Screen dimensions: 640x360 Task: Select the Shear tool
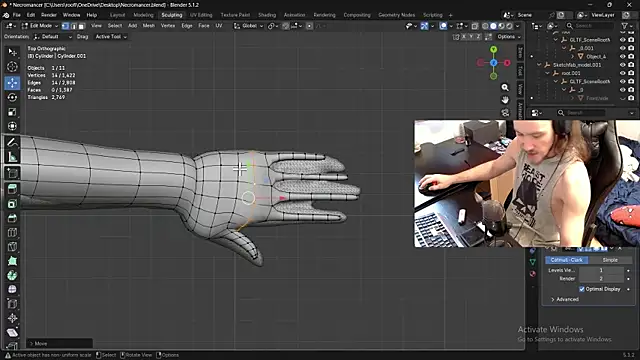tap(12, 332)
